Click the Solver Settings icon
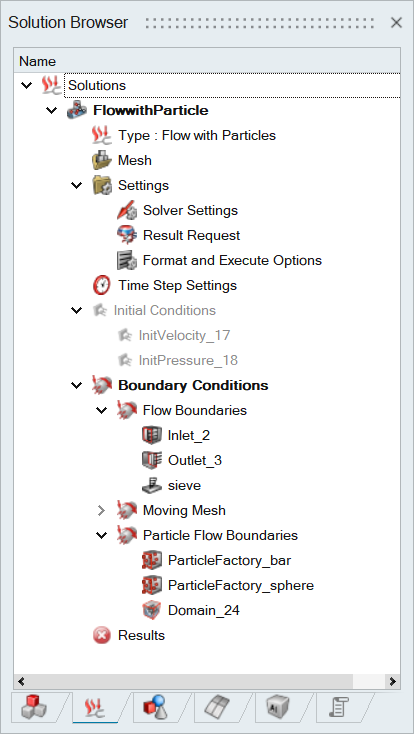The height and width of the screenshot is (734, 414). pyautogui.click(x=126, y=211)
